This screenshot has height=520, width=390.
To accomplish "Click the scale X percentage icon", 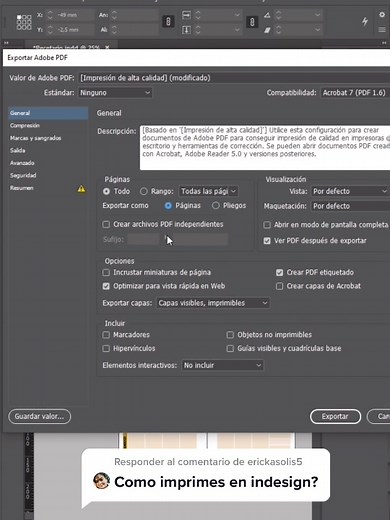I will point(186,15).
